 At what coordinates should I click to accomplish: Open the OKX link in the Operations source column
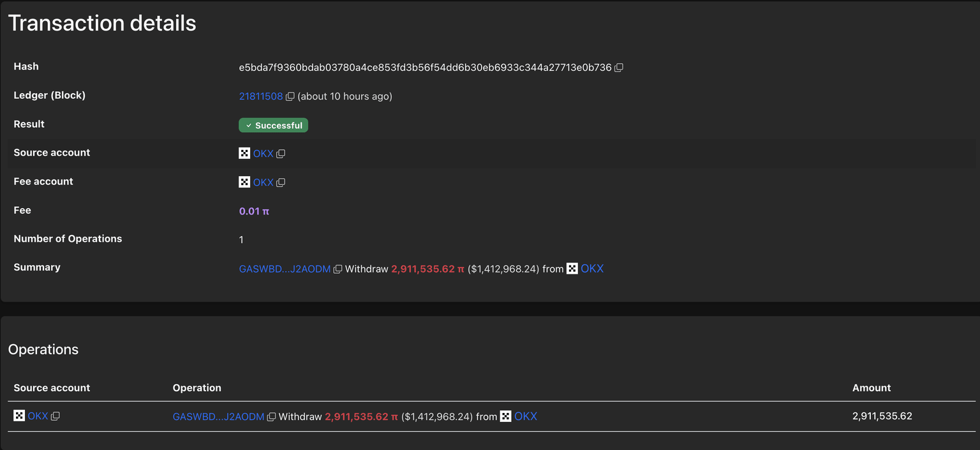[38, 416]
